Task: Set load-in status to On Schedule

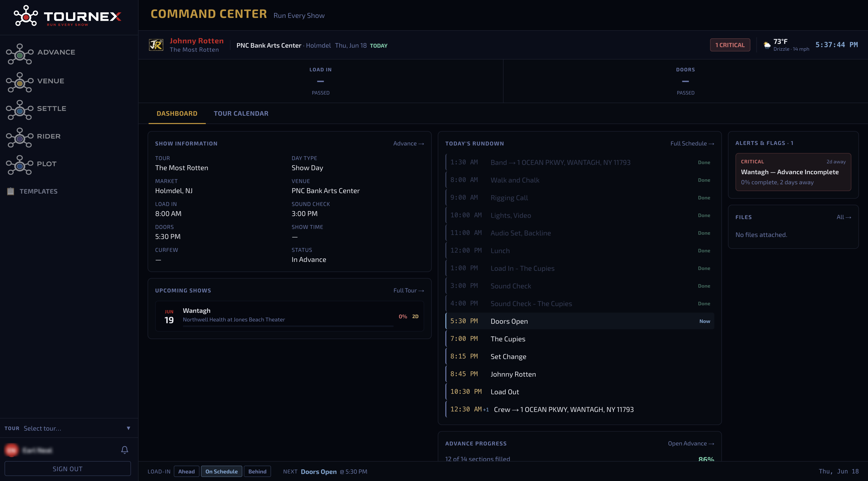Action: pyautogui.click(x=221, y=472)
